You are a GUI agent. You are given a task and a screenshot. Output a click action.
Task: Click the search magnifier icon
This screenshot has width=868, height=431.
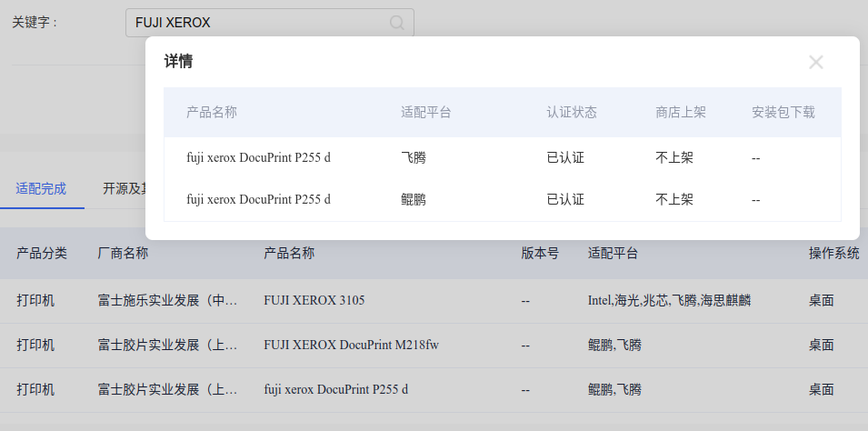[x=397, y=23]
